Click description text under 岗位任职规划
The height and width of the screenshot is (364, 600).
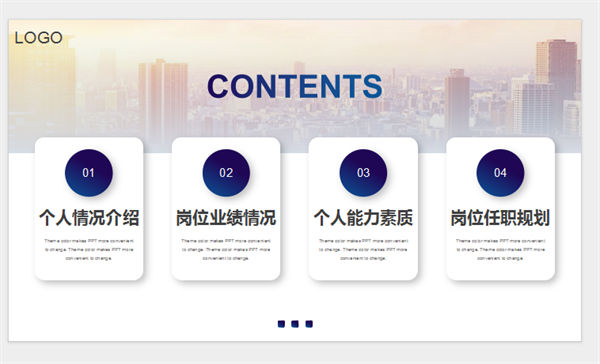click(500, 250)
